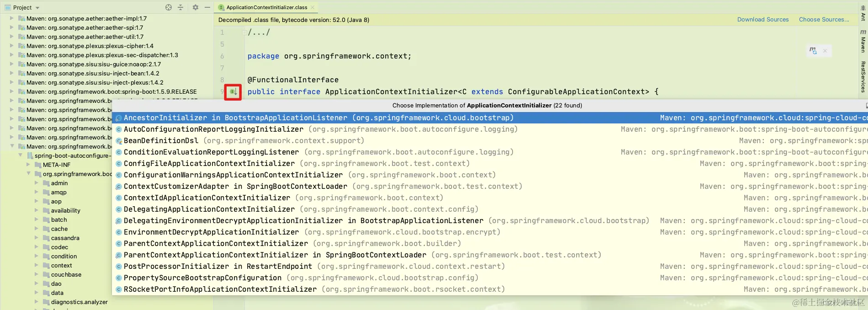This screenshot has width=868, height=310.
Task: Click the locate/scroll-from-source target icon
Action: pyautogui.click(x=169, y=7)
